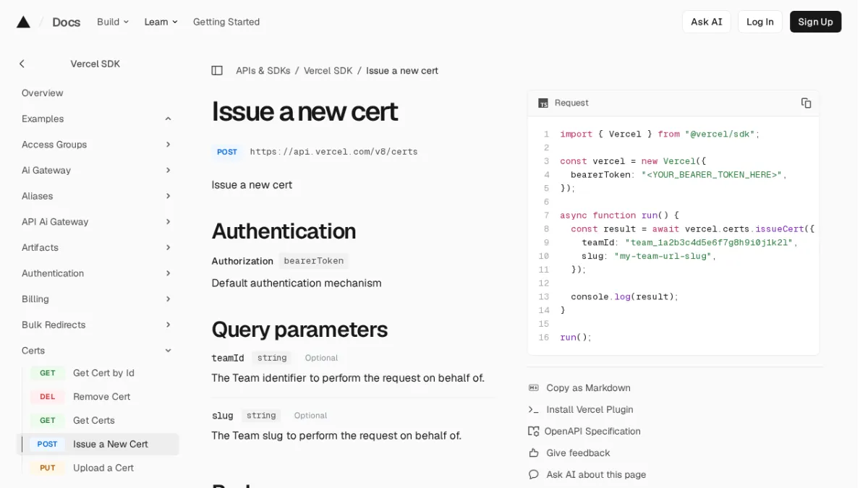The height and width of the screenshot is (488, 868).
Task: Click the issueCert call in code block
Action: click(x=780, y=229)
